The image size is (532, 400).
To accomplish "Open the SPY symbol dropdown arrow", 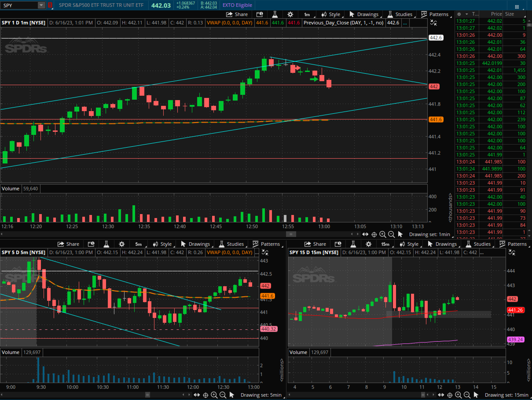I will point(41,5).
